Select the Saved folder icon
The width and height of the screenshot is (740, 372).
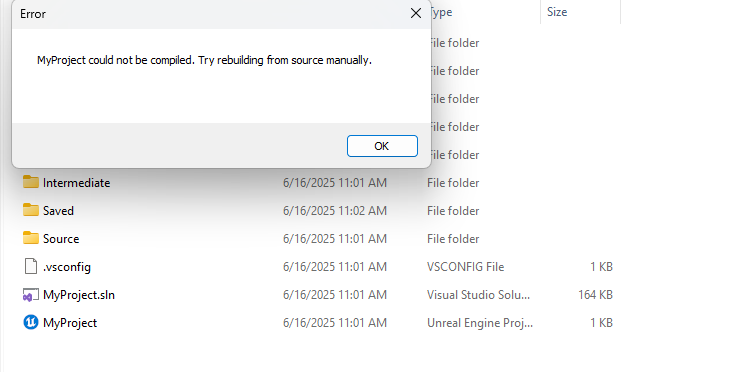pyautogui.click(x=31, y=210)
